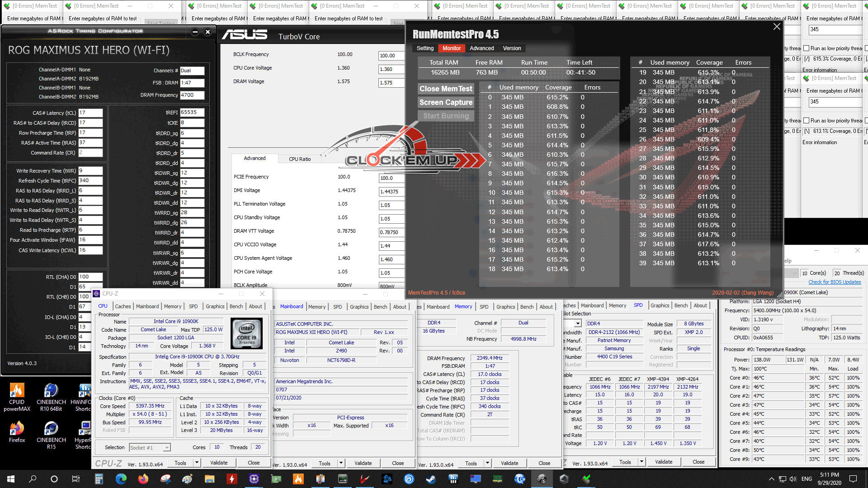Screen dimensions: 868x488
Task: Open Calculator from the taskbar
Action: [99, 479]
